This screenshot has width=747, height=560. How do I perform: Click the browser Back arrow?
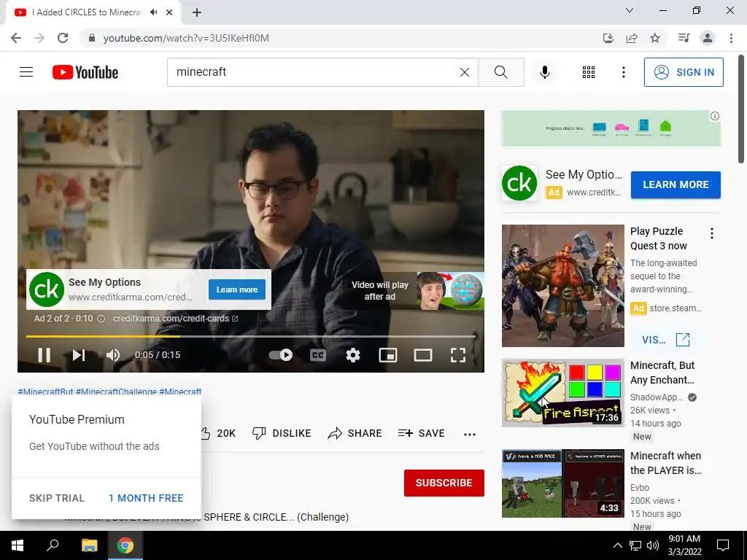(x=16, y=38)
